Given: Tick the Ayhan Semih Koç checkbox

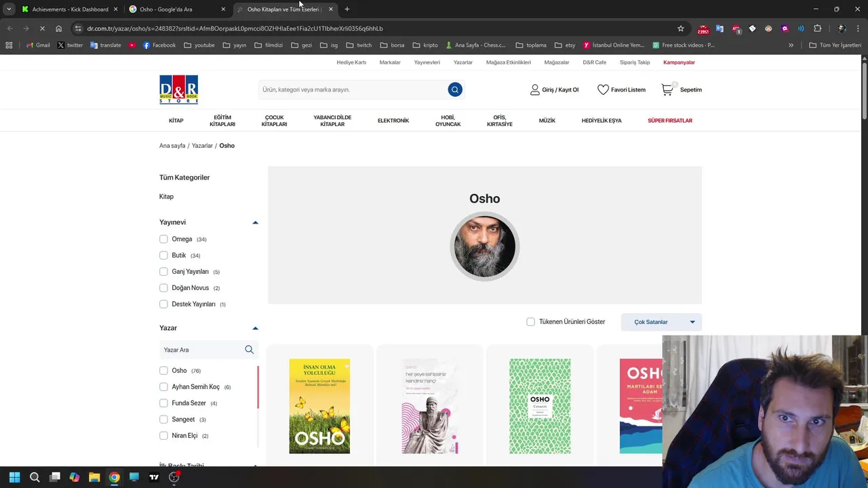Looking at the screenshot, I should (163, 387).
